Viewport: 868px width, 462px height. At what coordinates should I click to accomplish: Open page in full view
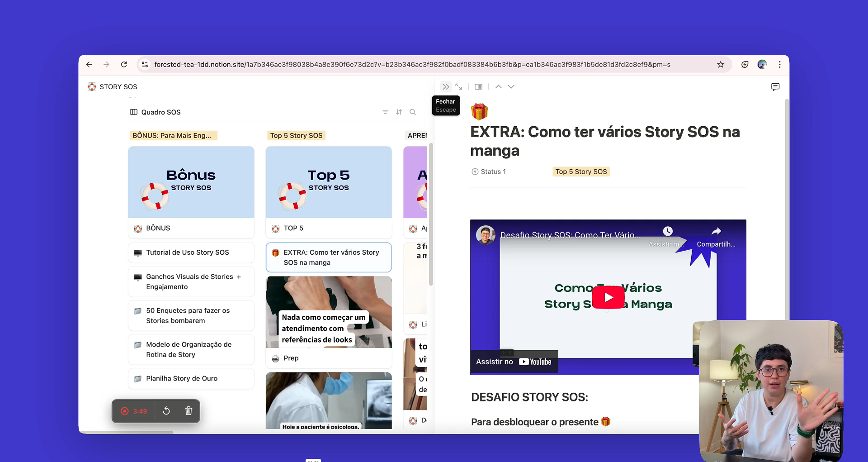[459, 87]
